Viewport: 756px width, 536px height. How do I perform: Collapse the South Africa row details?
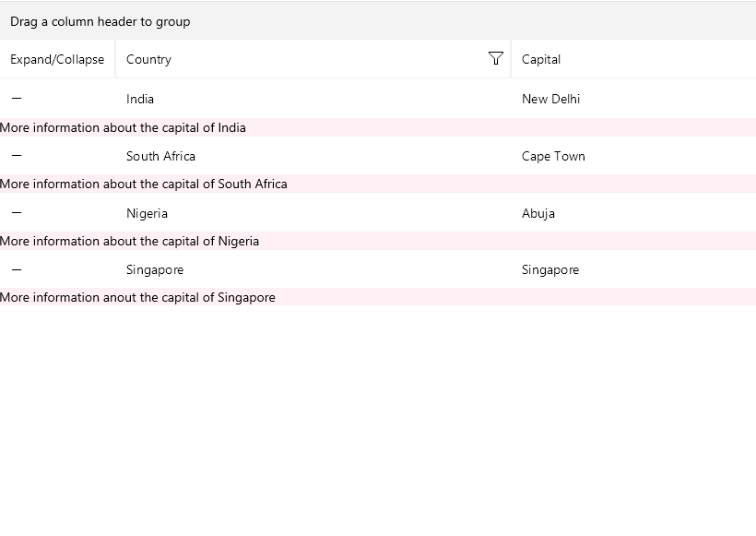pyautogui.click(x=17, y=156)
